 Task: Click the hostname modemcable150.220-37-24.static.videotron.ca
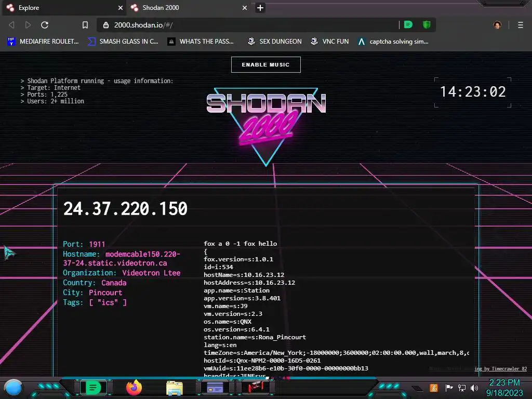tap(122, 259)
